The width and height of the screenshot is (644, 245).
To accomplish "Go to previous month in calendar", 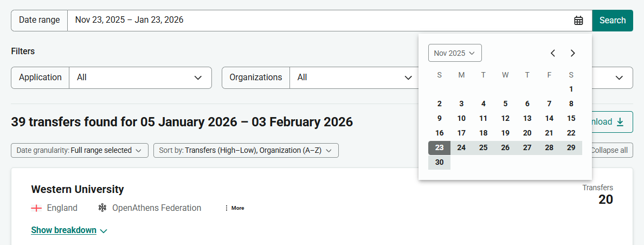I will tap(553, 53).
